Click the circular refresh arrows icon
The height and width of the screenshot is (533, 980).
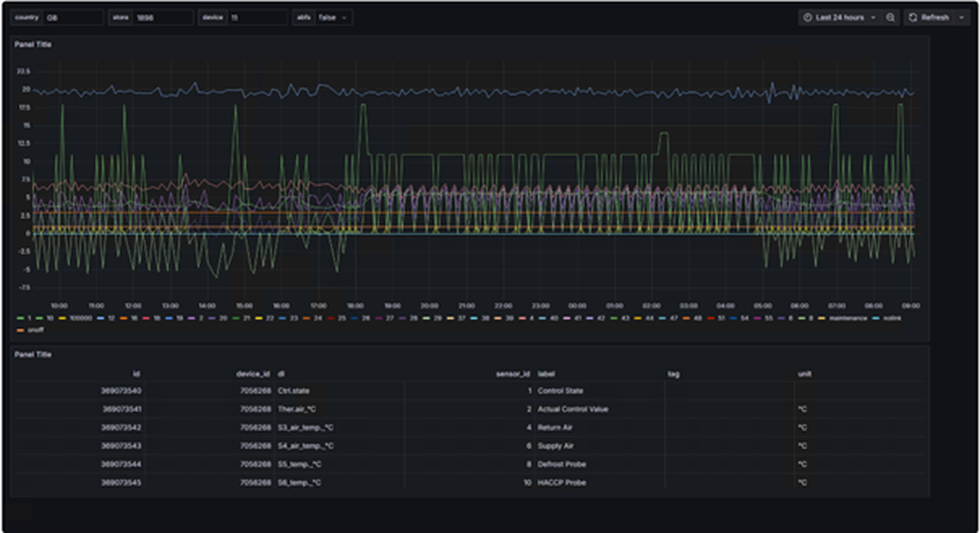914,16
